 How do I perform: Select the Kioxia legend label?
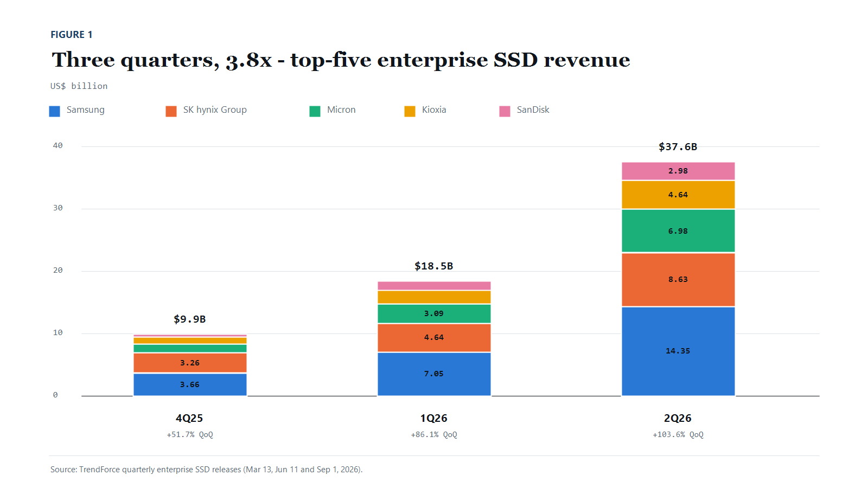[434, 110]
